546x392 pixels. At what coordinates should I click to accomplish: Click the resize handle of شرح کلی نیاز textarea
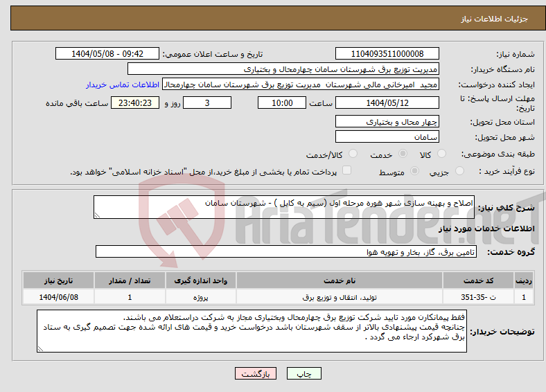point(97,215)
